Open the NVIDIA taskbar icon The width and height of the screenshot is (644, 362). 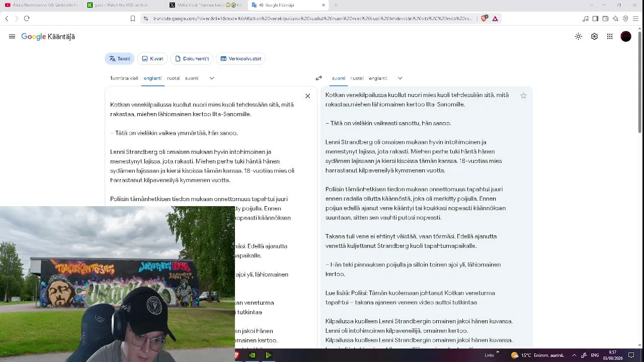pos(252,355)
